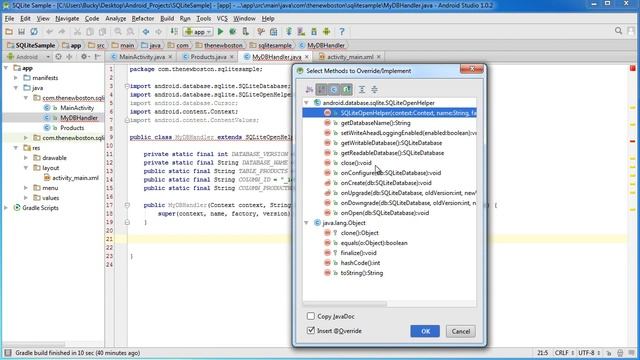Select onCreate(db:SQLiteDatabase):void method
The image size is (640, 360).
386,183
